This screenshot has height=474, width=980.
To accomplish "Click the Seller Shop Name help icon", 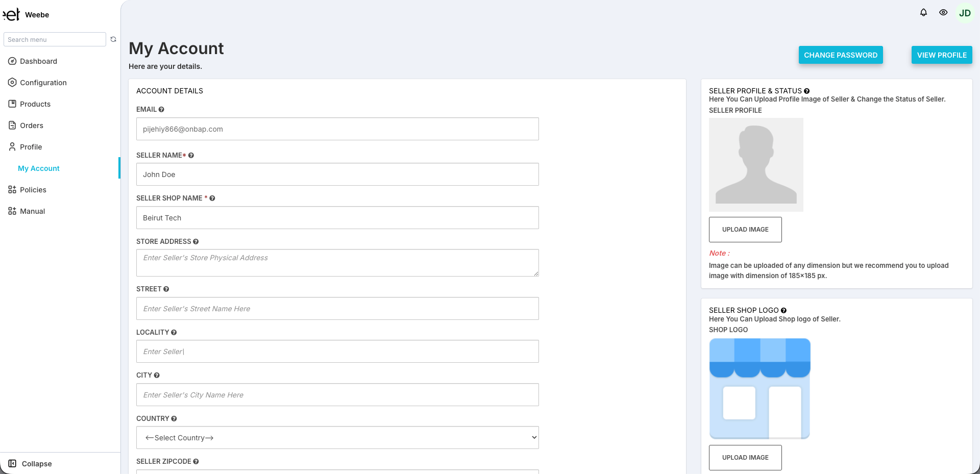I will tap(213, 198).
